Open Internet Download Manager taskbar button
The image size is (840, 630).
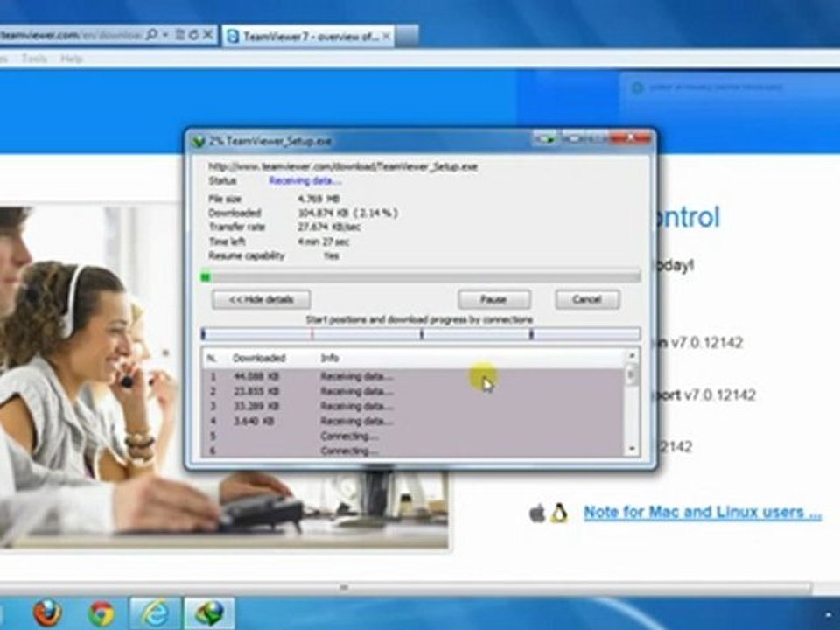209,613
